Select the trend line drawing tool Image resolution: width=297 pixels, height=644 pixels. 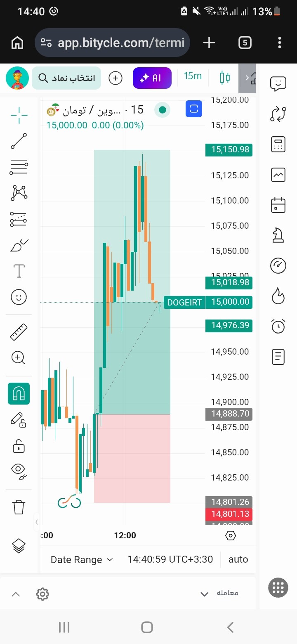pos(19,141)
